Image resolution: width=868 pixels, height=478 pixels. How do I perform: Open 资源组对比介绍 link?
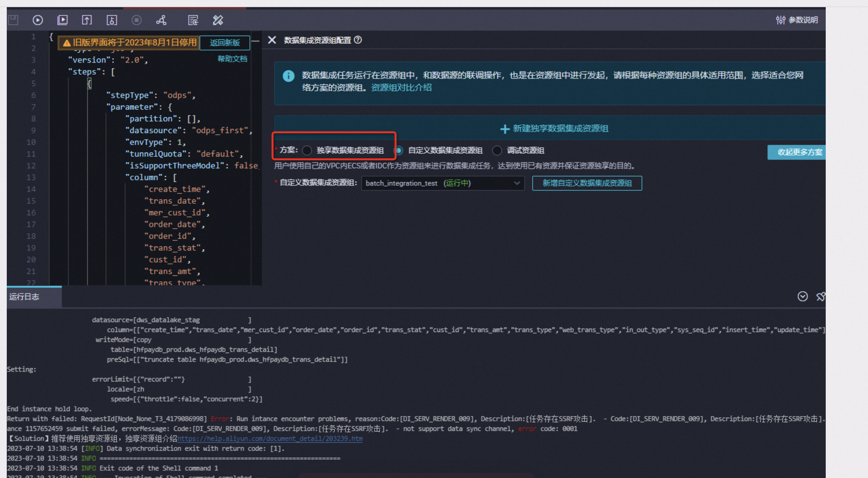[x=401, y=88]
